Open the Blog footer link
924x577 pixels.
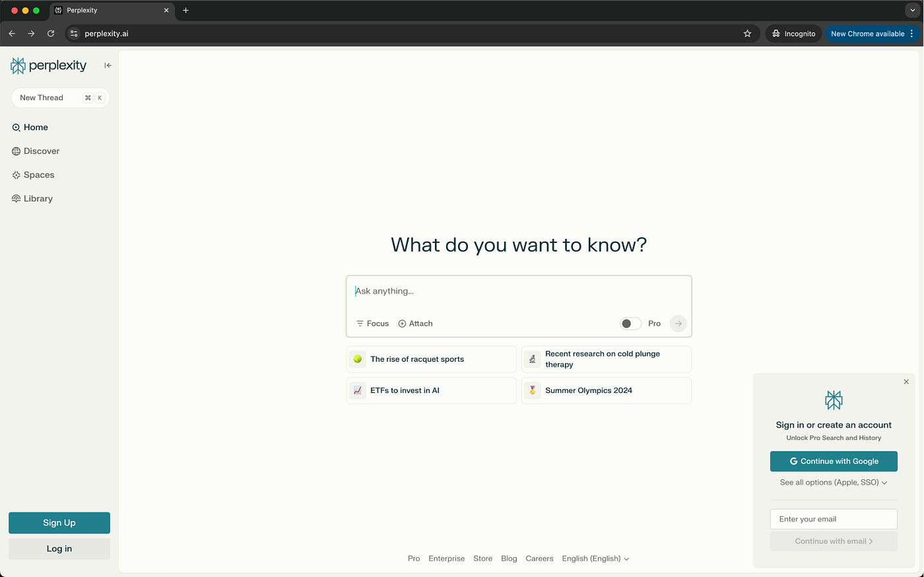coord(509,559)
